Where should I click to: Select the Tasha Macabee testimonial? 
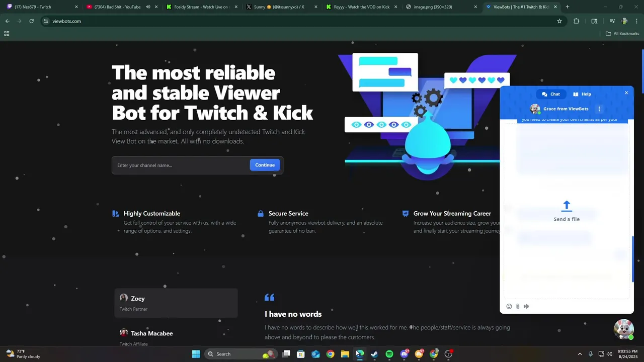[x=176, y=336]
